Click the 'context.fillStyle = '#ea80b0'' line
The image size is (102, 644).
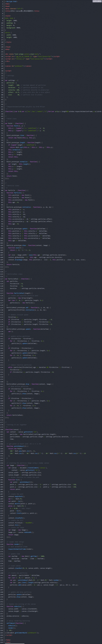pos(21,523)
